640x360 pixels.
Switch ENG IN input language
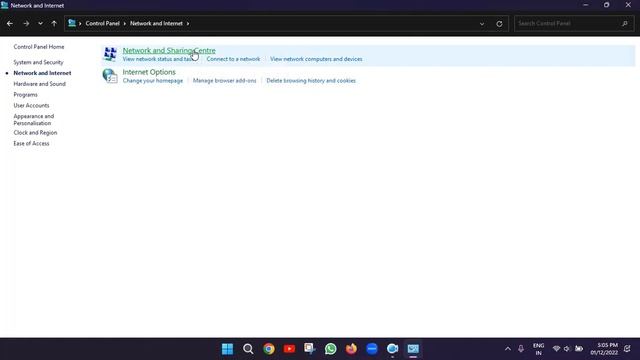tap(539, 349)
